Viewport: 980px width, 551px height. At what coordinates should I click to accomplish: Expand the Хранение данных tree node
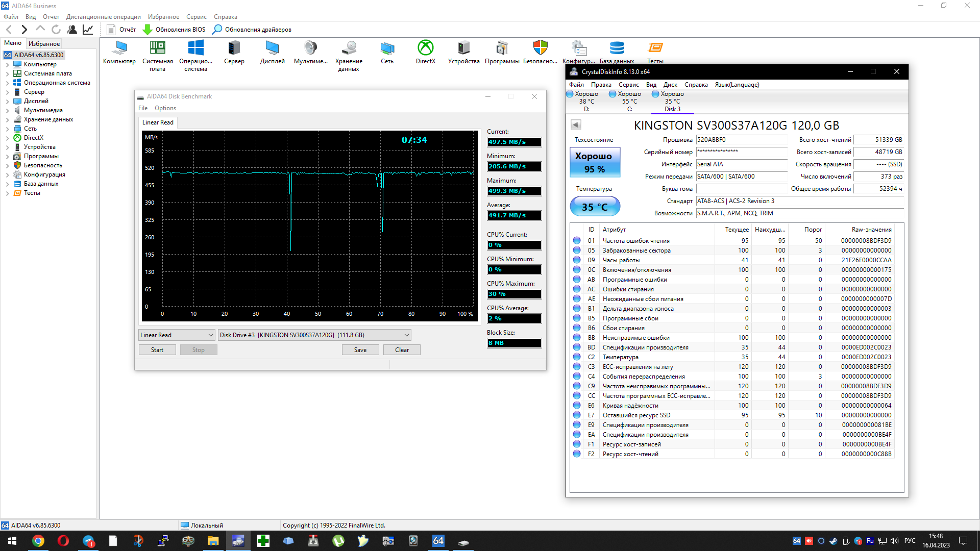click(x=7, y=119)
